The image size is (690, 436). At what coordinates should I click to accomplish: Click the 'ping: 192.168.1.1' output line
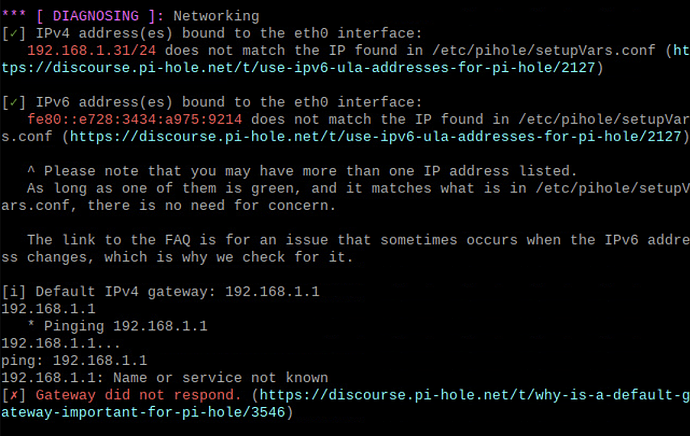pos(74,360)
